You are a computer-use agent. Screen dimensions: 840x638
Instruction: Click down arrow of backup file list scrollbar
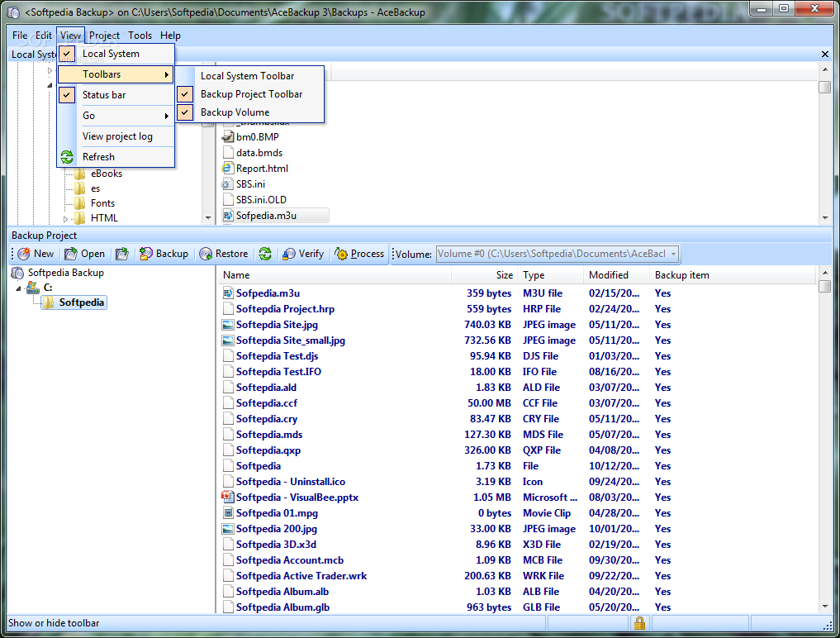pos(825,607)
